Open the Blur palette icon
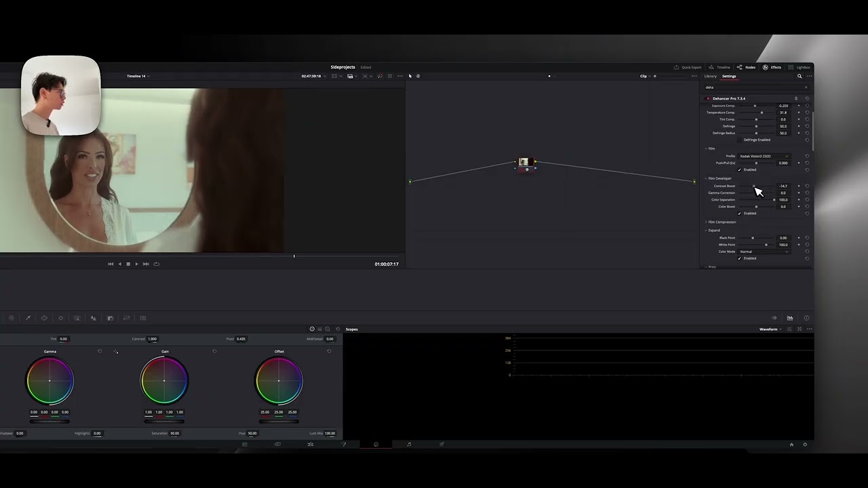The height and width of the screenshot is (488, 868). coord(93,318)
